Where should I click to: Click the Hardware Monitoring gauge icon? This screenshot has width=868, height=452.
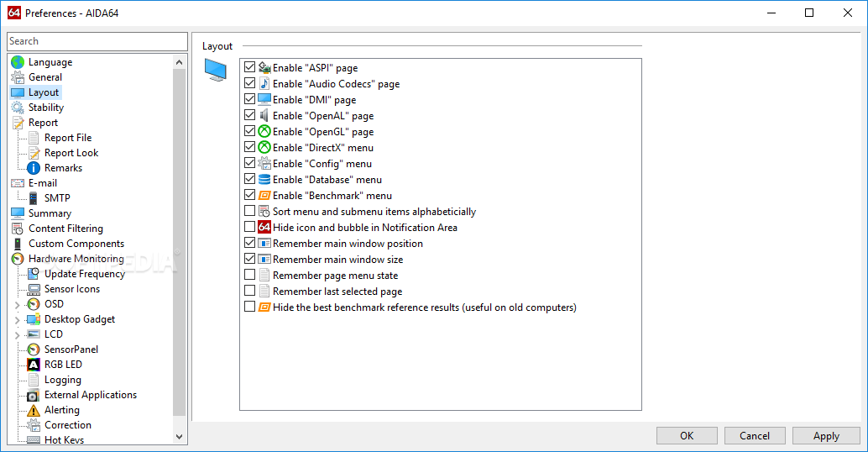pyautogui.click(x=18, y=259)
